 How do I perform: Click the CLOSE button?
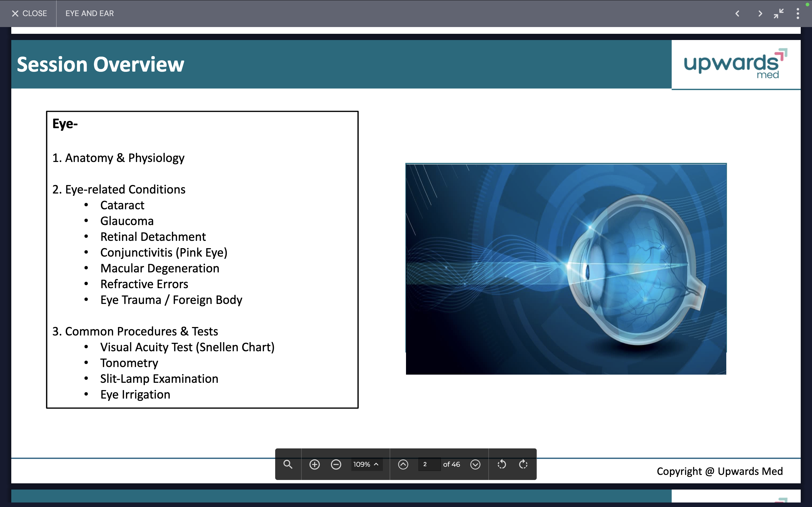click(30, 14)
